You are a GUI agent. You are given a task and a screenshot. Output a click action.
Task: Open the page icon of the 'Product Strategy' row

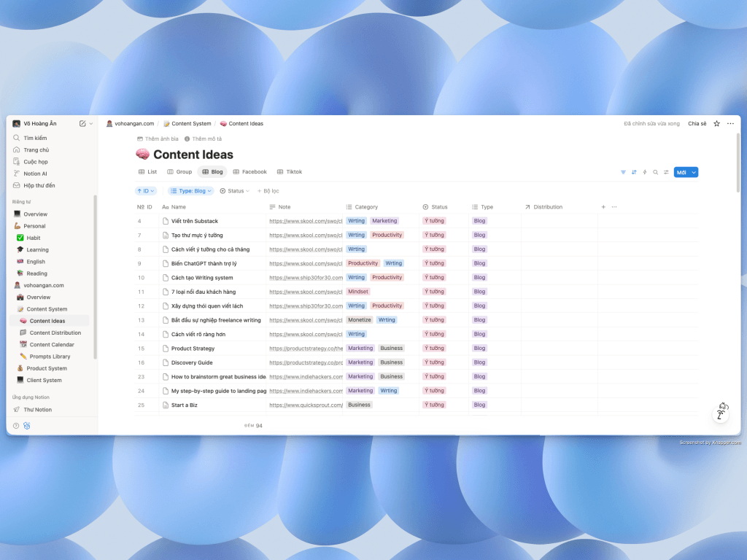point(166,349)
